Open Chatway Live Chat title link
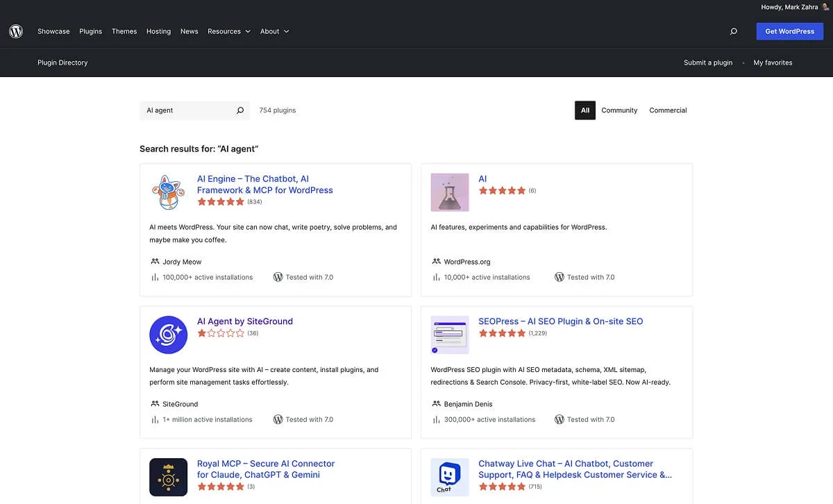The width and height of the screenshot is (833, 504). click(x=575, y=469)
